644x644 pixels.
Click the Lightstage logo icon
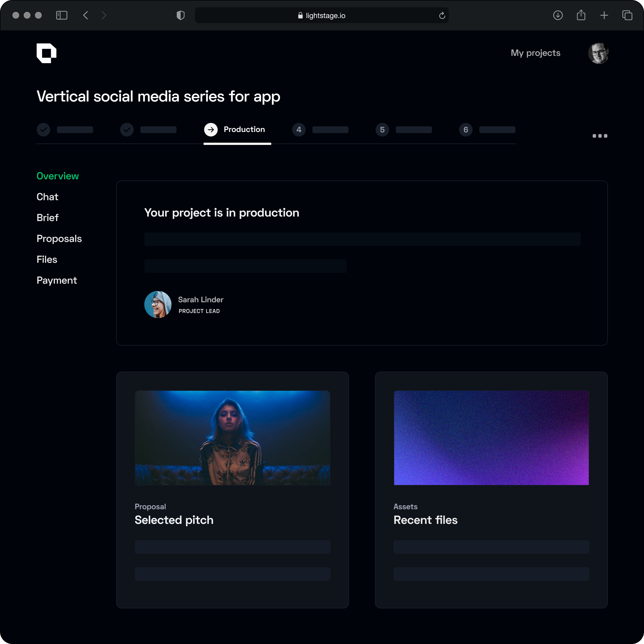tap(46, 53)
